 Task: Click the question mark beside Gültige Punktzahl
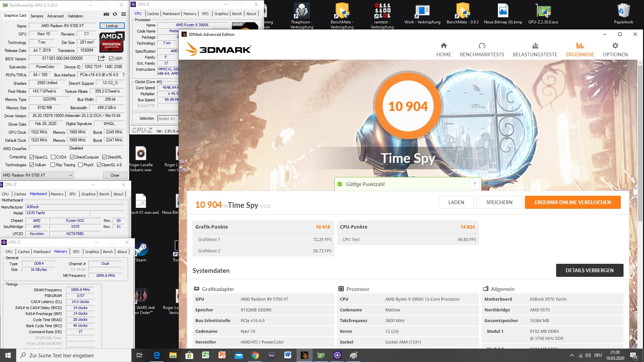(474, 184)
